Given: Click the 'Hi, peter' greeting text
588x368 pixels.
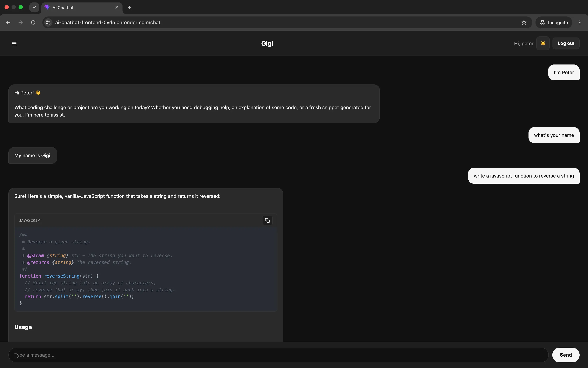Looking at the screenshot, I should (524, 44).
